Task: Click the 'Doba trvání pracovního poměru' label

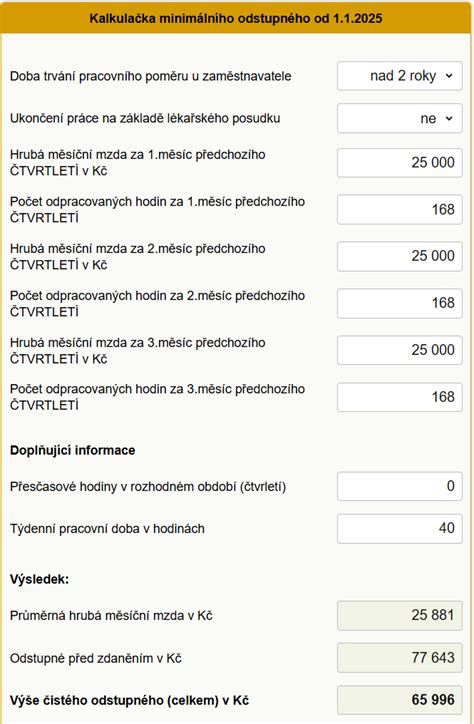Action: tap(150, 76)
